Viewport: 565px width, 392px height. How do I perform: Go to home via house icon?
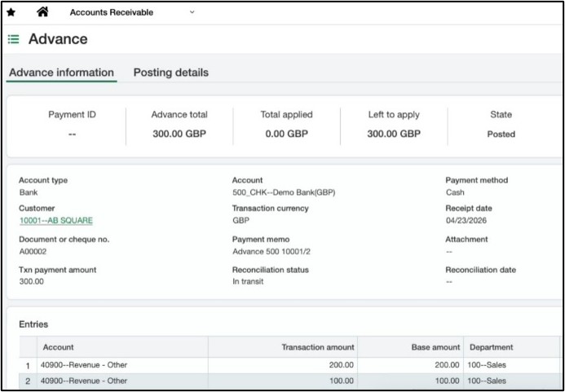(x=42, y=12)
